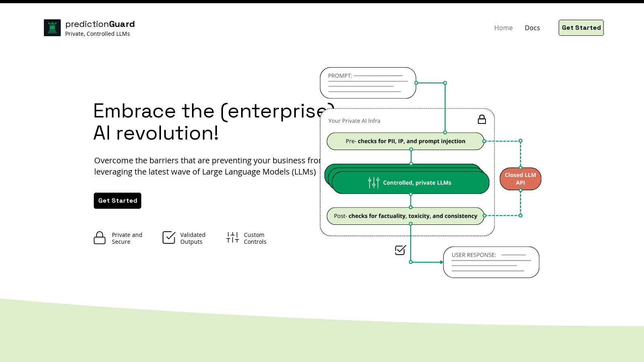
Task: Click the predictionGuard brand name text
Action: pos(100,24)
